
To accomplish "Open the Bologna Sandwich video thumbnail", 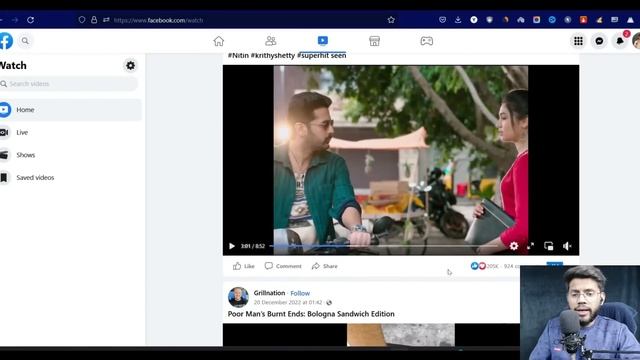I will pos(371,335).
